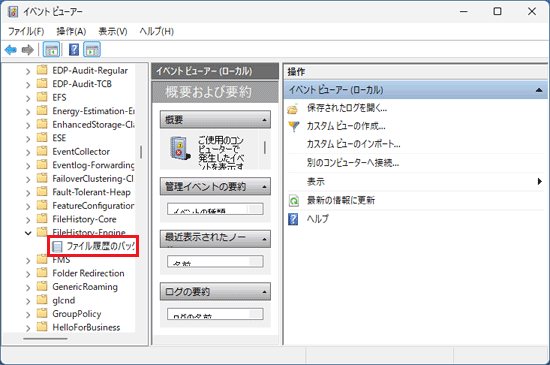Image resolution: width=550 pixels, height=365 pixels.
Task: Click 保存されたログを開く action
Action: click(347, 108)
